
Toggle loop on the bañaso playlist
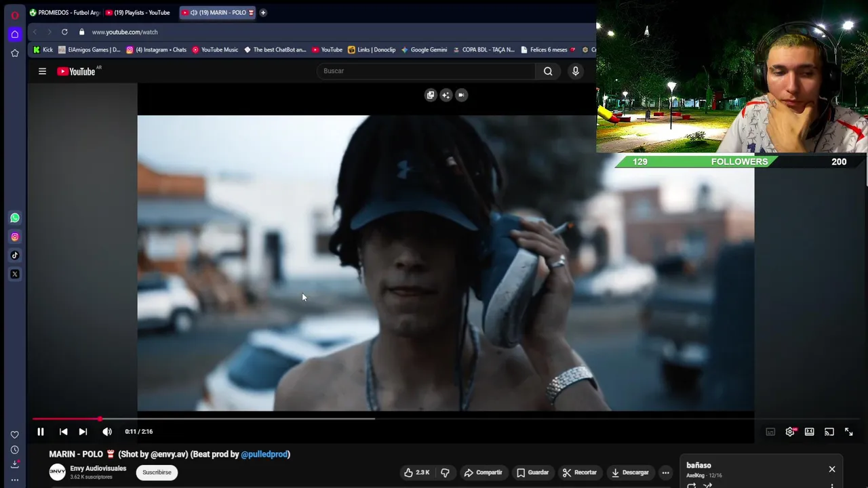(691, 485)
